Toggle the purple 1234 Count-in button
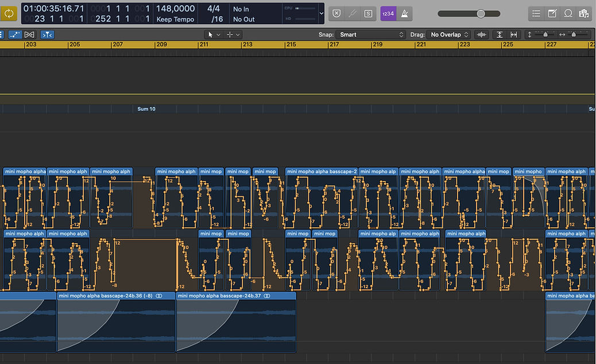The height and width of the screenshot is (364, 596). tap(388, 14)
